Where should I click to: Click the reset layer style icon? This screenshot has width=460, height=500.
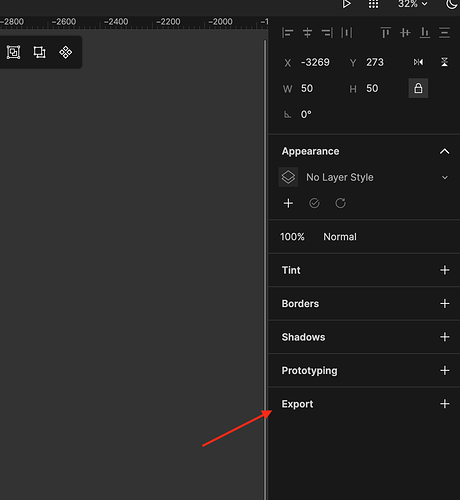coord(340,203)
